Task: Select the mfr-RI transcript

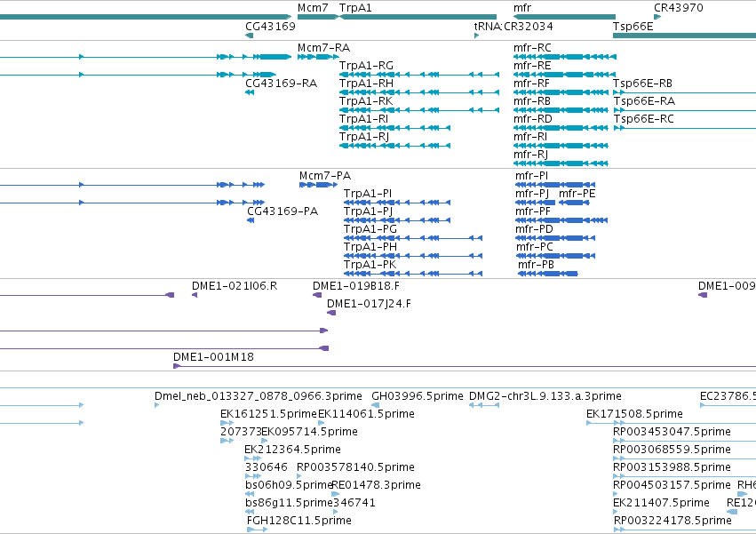Action: coord(561,147)
